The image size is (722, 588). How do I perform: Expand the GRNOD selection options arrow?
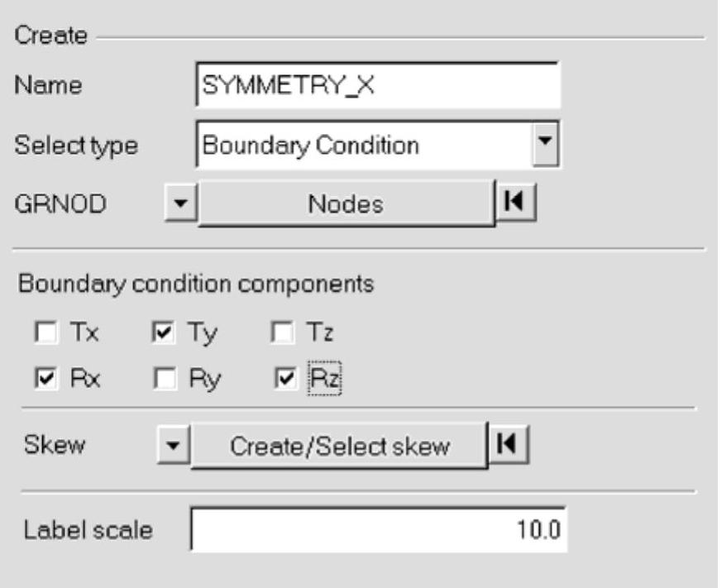(x=176, y=204)
